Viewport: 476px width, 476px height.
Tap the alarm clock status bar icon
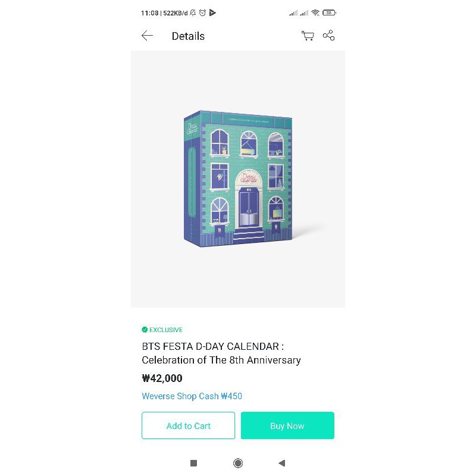pos(202,12)
